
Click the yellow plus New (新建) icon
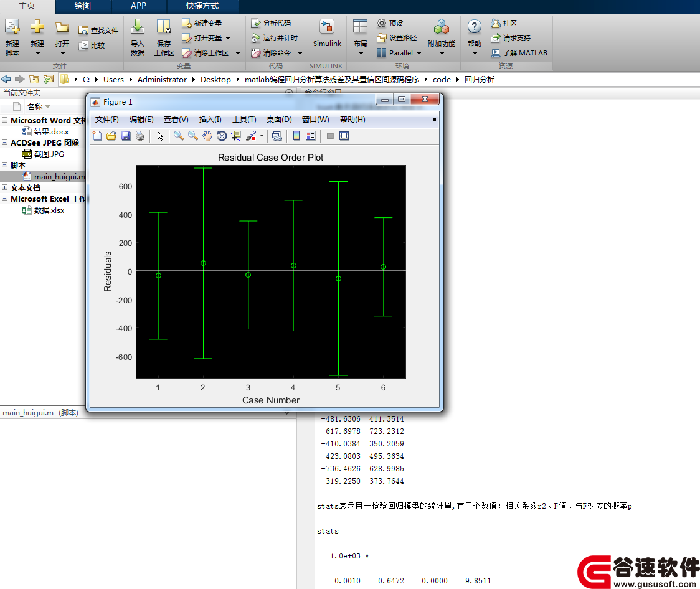pos(37,27)
